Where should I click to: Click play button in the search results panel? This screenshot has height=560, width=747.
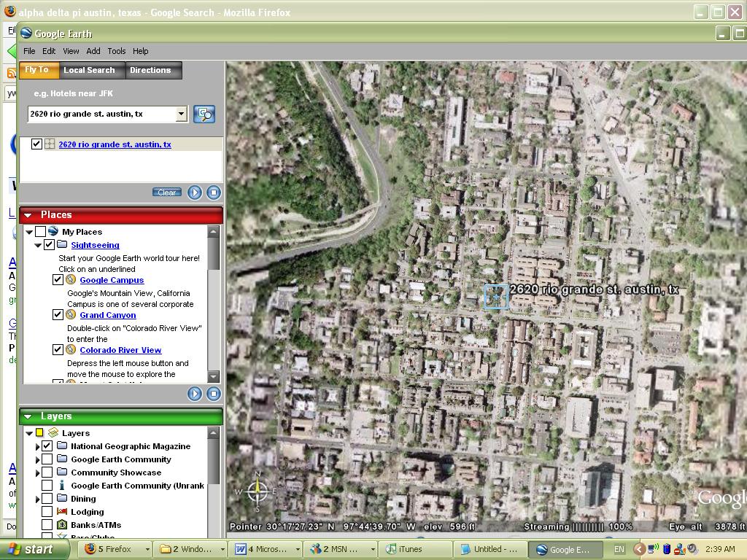coord(194,192)
